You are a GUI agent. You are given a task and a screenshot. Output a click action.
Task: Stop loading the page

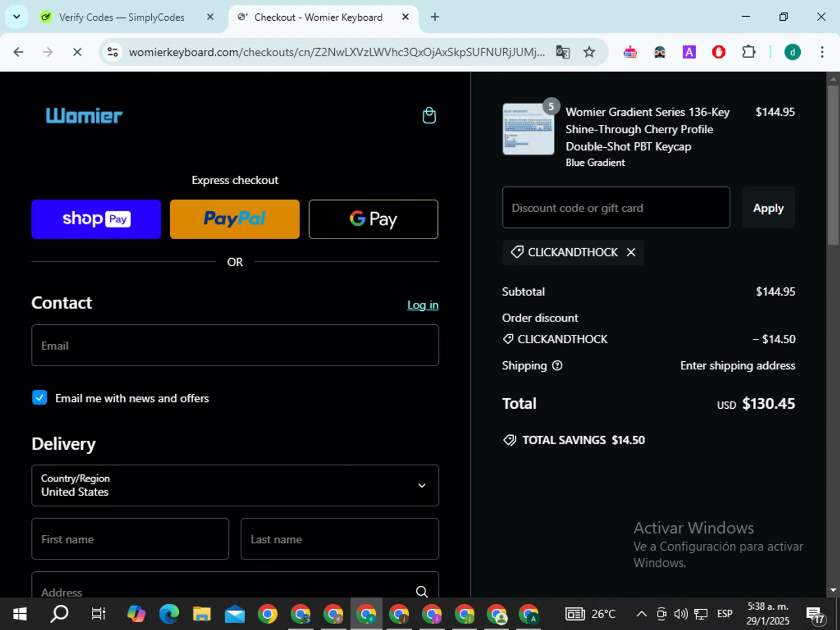click(77, 52)
